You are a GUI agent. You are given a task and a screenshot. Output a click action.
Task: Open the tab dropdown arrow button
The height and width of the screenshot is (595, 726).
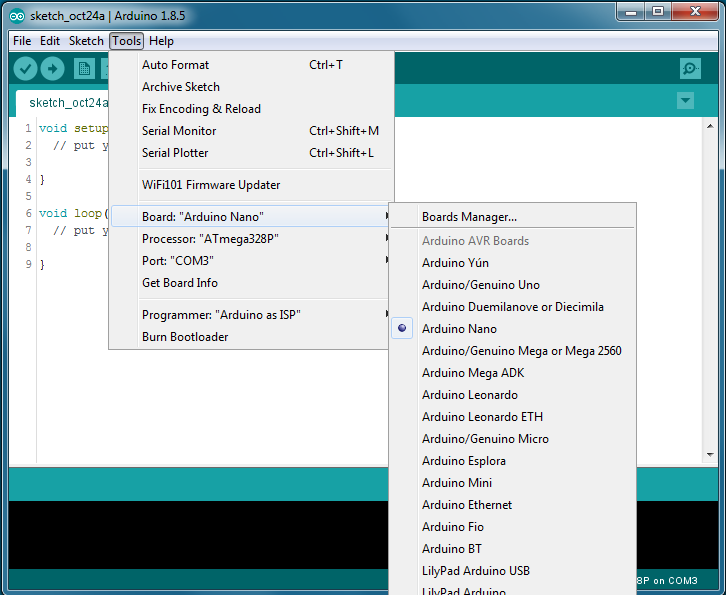685,100
